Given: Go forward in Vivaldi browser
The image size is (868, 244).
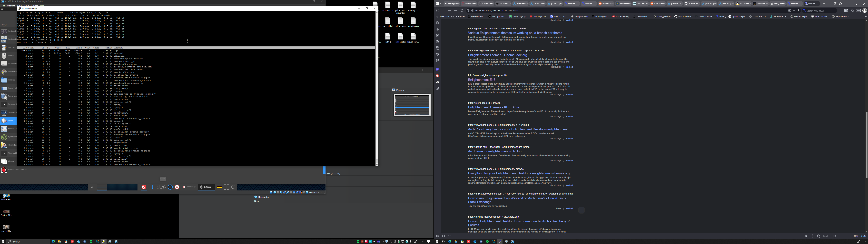Looking at the screenshot, I should (x=456, y=11).
